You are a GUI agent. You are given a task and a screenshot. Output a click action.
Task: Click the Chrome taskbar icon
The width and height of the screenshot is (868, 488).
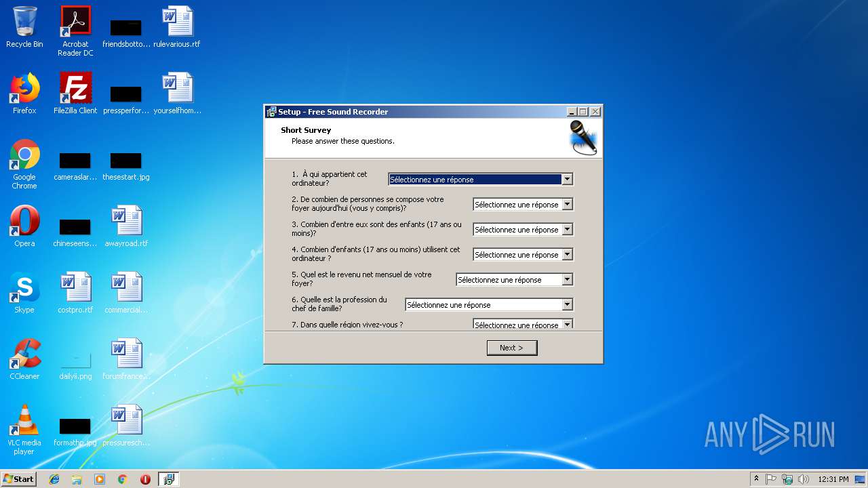pos(122,479)
